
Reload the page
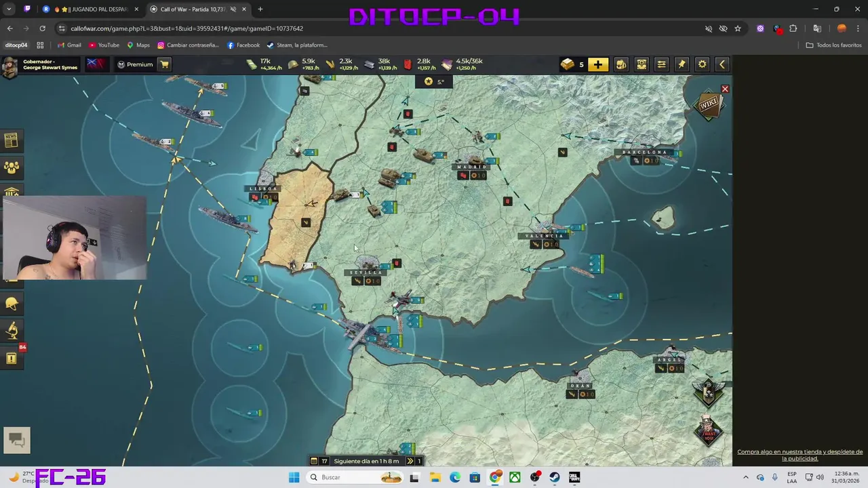tap(42, 28)
